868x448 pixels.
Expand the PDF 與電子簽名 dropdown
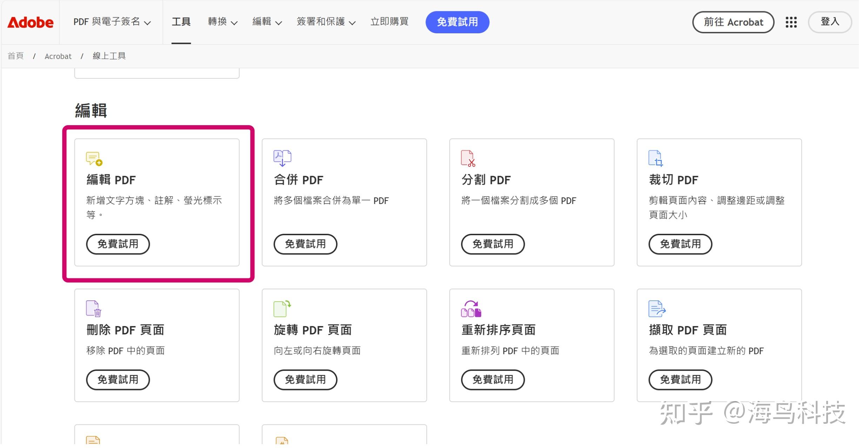coord(112,22)
